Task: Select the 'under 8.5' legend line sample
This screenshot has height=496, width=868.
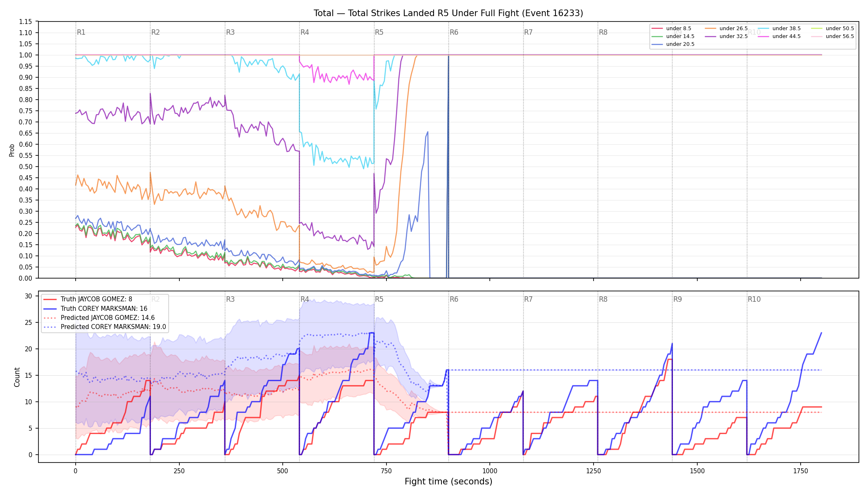Action: [x=657, y=29]
